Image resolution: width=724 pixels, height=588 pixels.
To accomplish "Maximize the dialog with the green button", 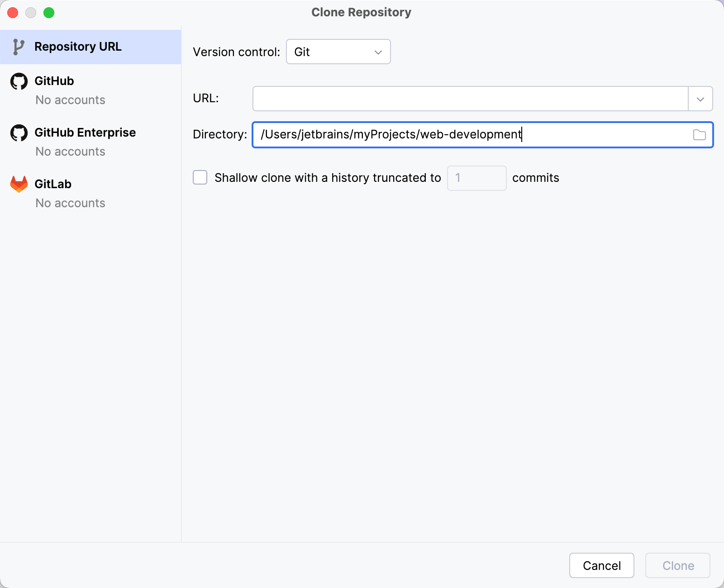I will pyautogui.click(x=49, y=13).
